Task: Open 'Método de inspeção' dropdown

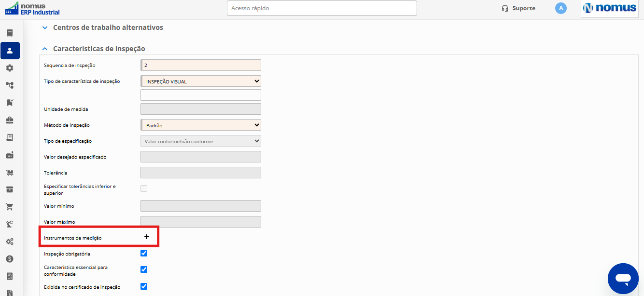Action: pyautogui.click(x=201, y=125)
